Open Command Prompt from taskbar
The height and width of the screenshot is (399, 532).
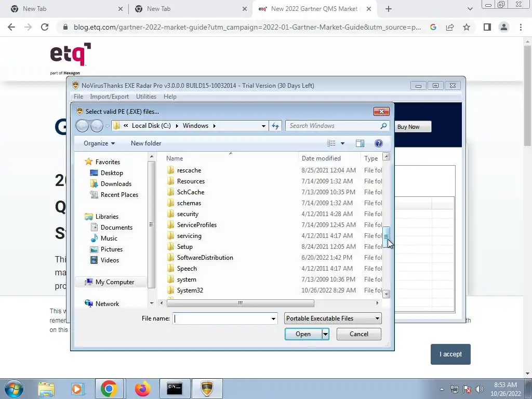tap(175, 389)
